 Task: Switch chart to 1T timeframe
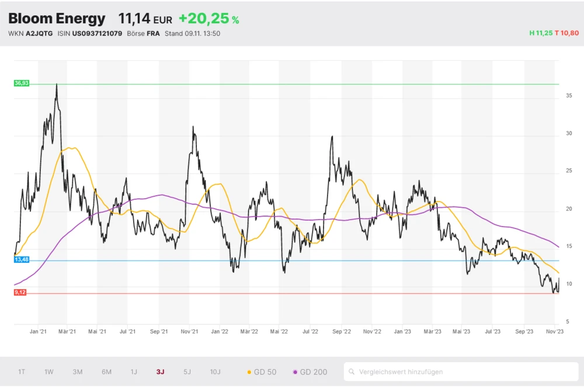coord(22,372)
